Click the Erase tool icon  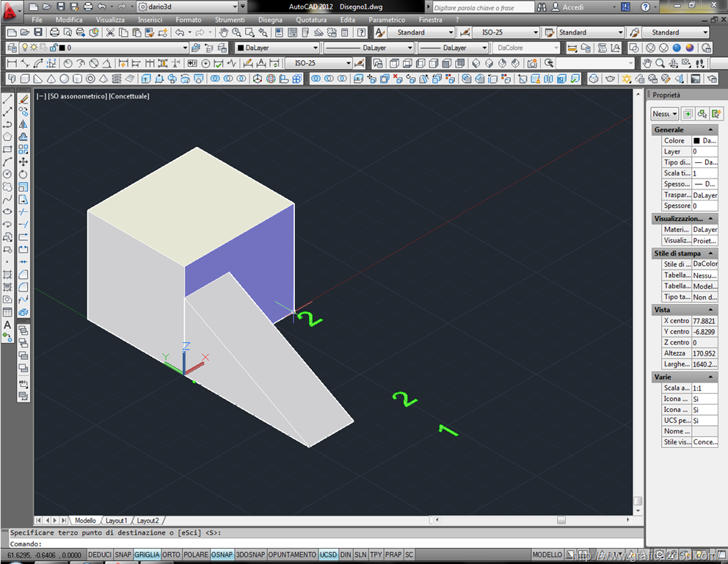pyautogui.click(x=23, y=98)
